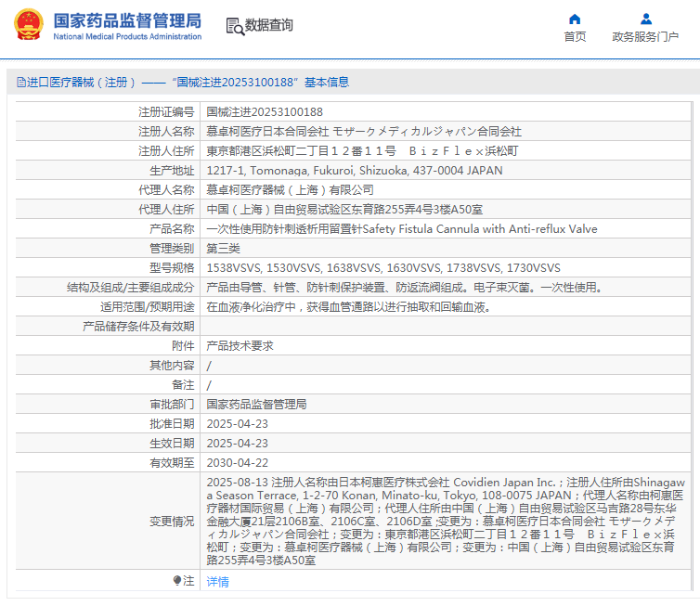Screen dimensions: 700x606
Task: Open the 数据查询 menu label
Action: (x=269, y=26)
